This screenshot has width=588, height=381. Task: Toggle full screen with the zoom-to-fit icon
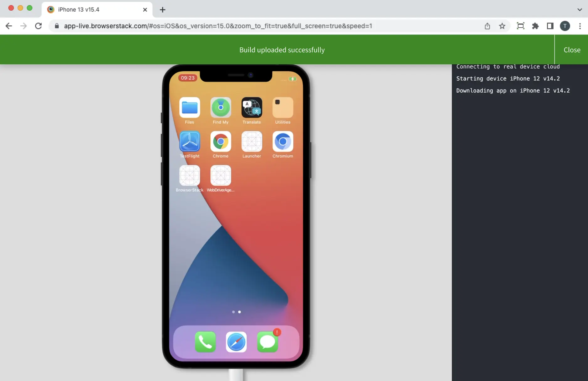(x=520, y=26)
